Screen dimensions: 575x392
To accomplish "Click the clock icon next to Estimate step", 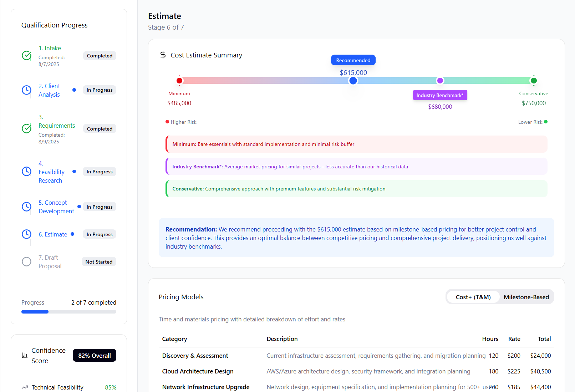I will [27, 234].
